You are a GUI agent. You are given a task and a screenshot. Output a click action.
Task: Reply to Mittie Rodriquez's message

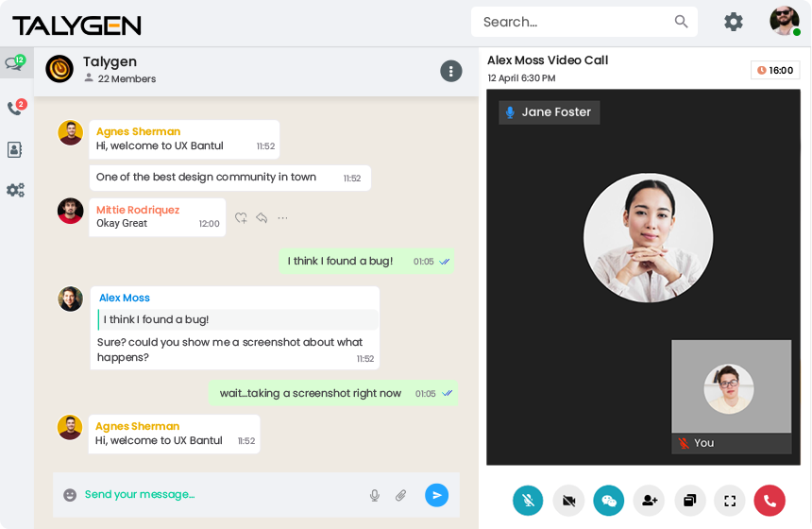[262, 218]
